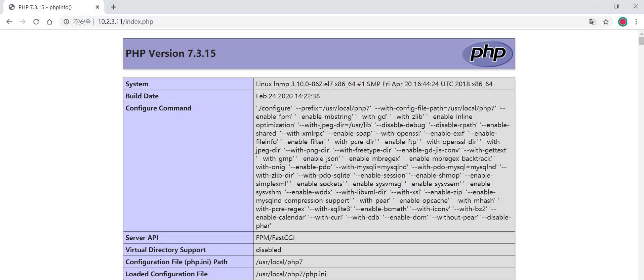Click the './configure' command text block
The width and height of the screenshot is (644, 280).
click(384, 167)
